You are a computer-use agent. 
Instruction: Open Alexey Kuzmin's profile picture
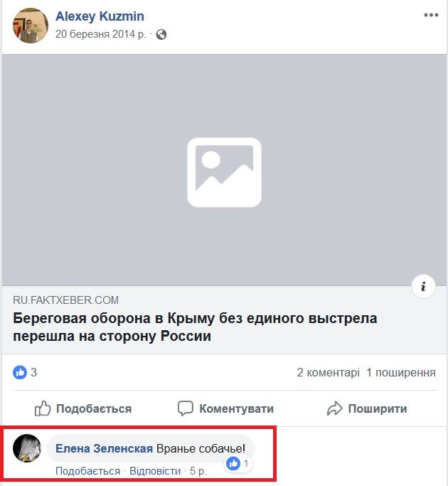(31, 26)
